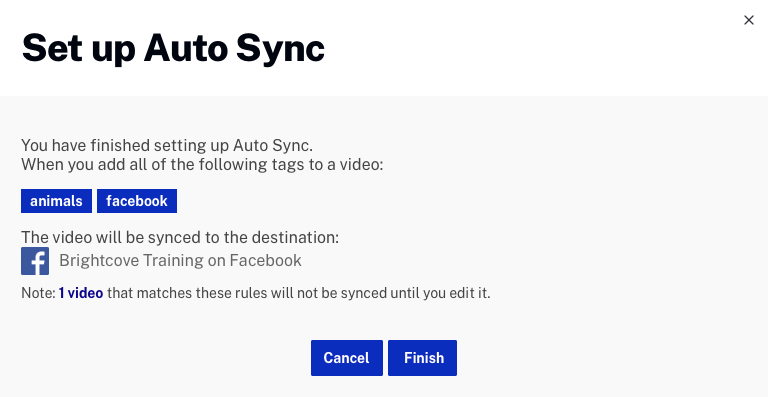This screenshot has height=397, width=768.
Task: Click the 'Auto Sync.' words in the body text
Action: (273, 145)
